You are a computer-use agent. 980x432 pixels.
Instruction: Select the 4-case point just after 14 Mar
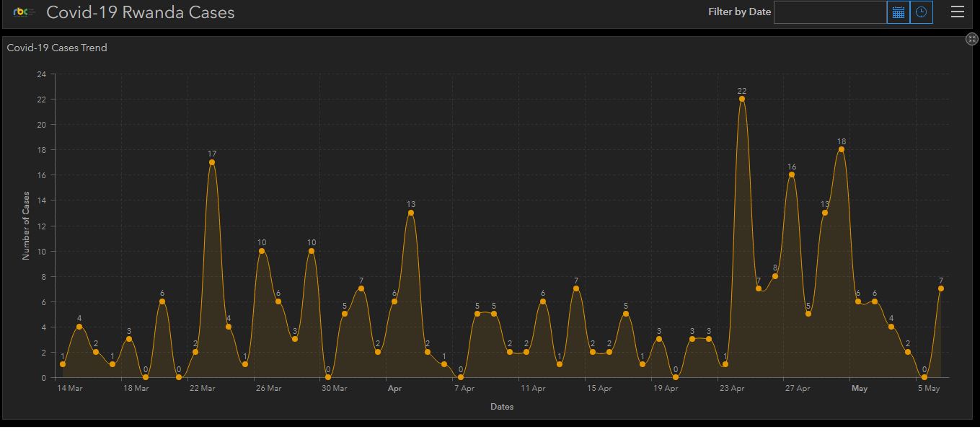79,327
